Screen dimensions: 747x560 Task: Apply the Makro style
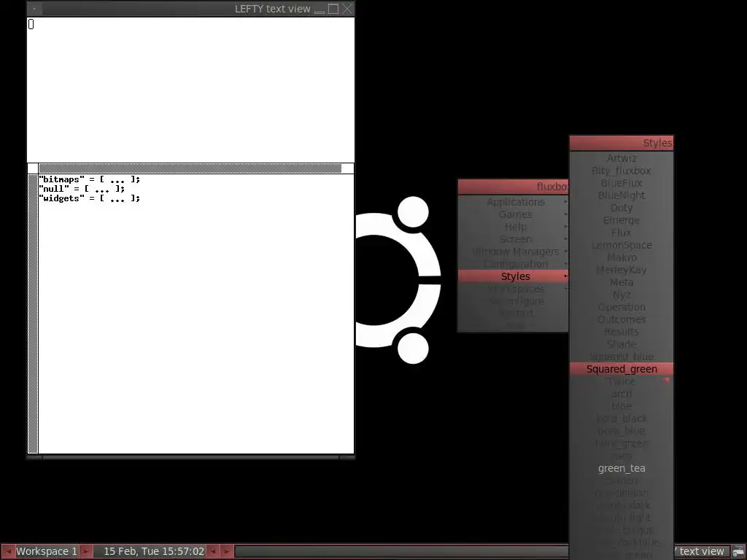click(x=622, y=257)
